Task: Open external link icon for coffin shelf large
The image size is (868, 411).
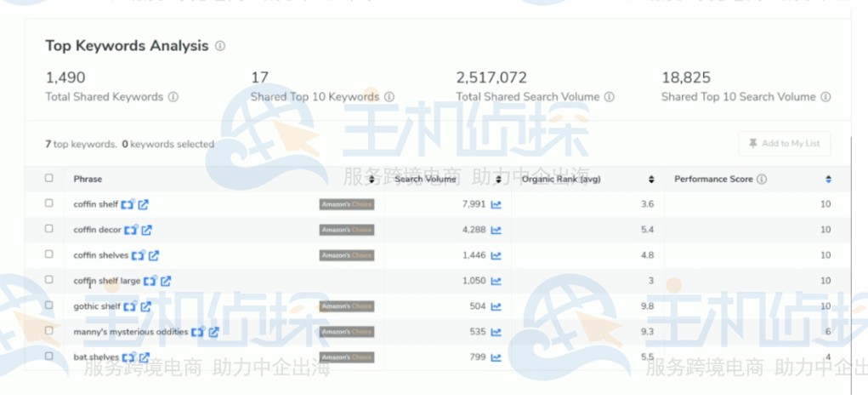Action: pos(166,281)
